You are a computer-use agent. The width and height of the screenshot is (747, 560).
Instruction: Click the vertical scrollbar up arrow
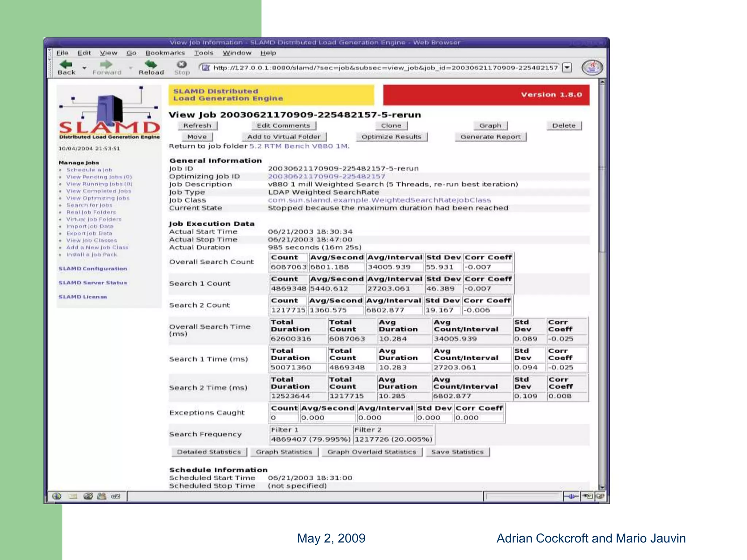pyautogui.click(x=602, y=82)
